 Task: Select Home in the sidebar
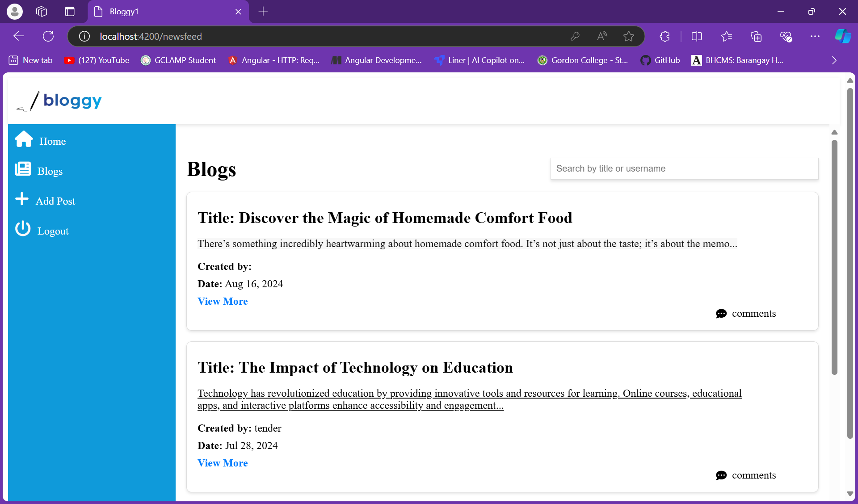(x=52, y=141)
